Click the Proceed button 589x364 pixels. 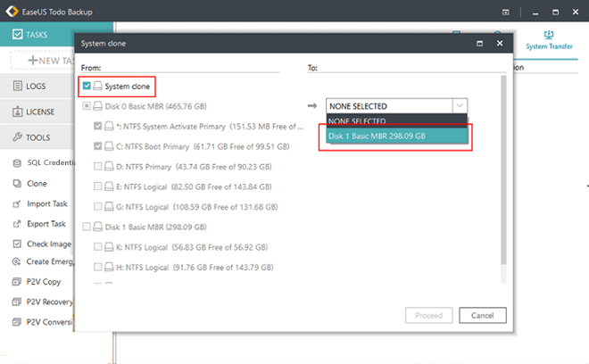428,315
